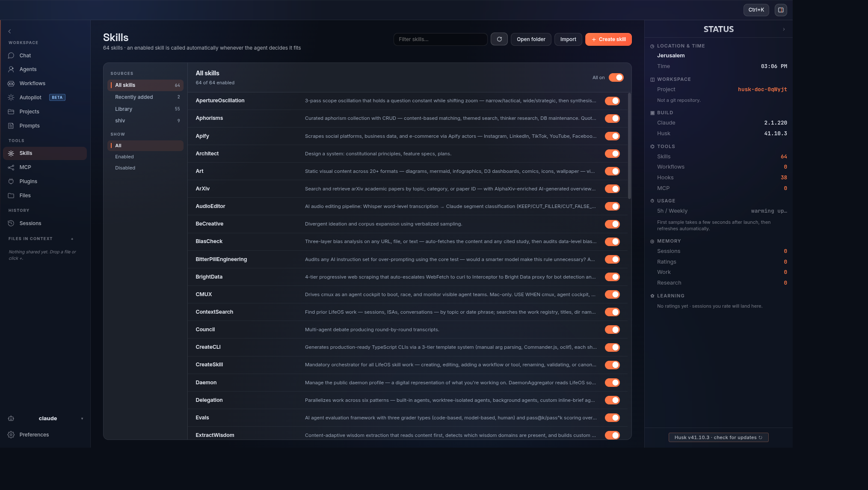Click in the Filter skills field
Viewport: 868px width, 490px height.
440,39
